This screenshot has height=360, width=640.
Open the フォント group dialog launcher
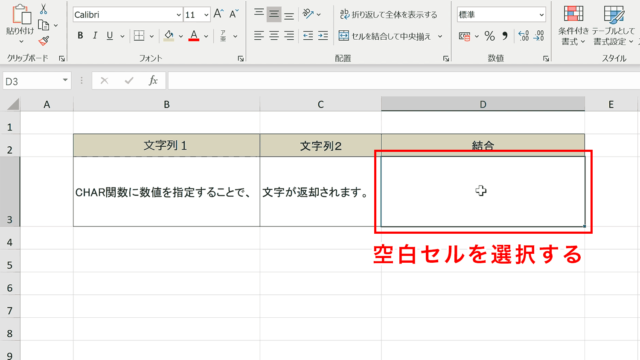pos(240,59)
